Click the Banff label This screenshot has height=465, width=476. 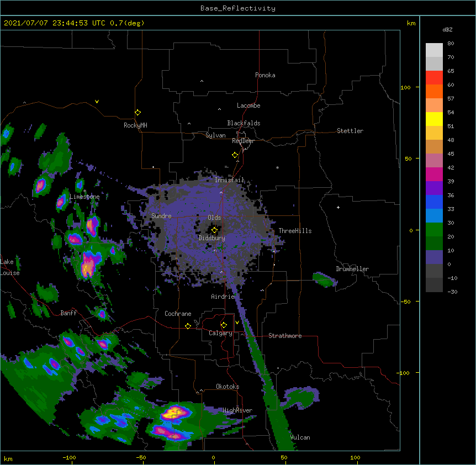[68, 313]
